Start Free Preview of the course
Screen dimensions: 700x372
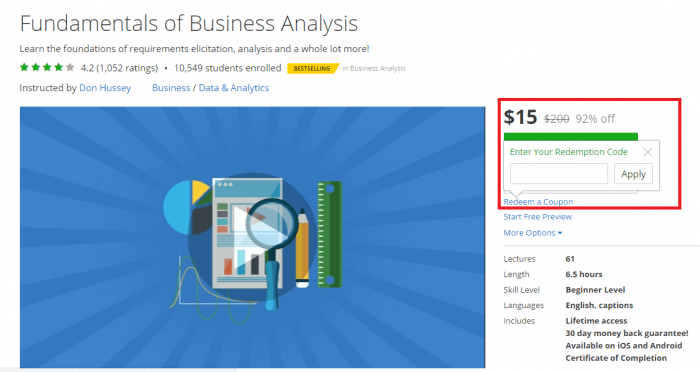click(x=538, y=217)
